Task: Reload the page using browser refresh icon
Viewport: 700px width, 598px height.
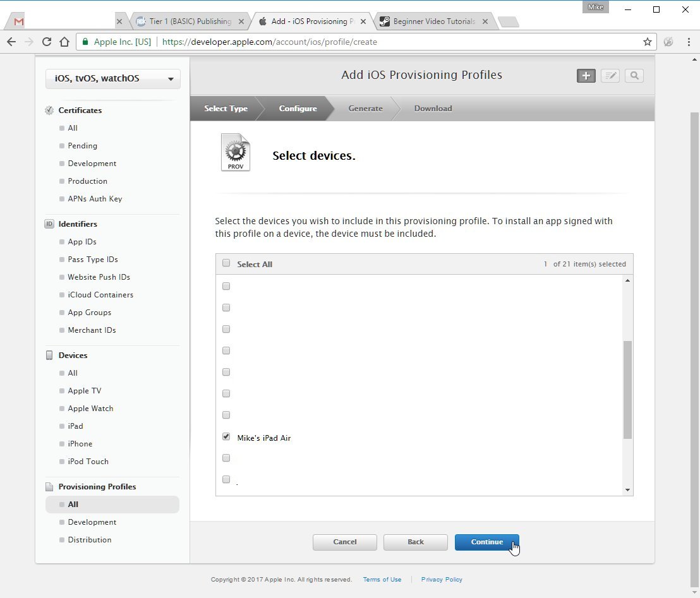Action: [x=46, y=42]
